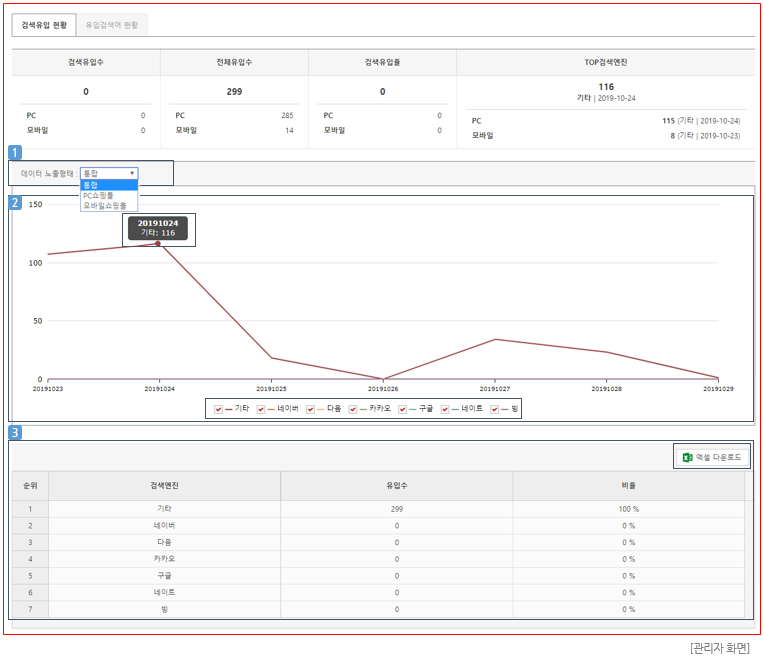Toggle the 카카오 legend checkbox
Screen dimensions: 764x663
pyautogui.click(x=353, y=409)
